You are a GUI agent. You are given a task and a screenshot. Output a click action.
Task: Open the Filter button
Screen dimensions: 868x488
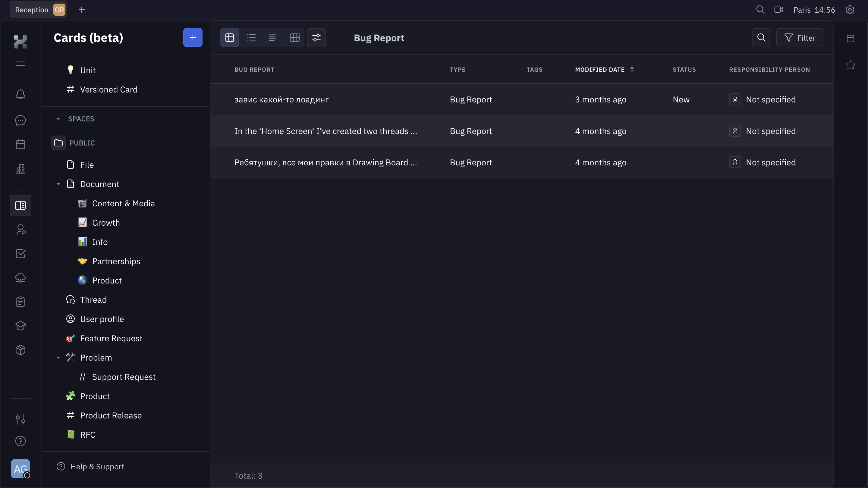click(x=800, y=38)
